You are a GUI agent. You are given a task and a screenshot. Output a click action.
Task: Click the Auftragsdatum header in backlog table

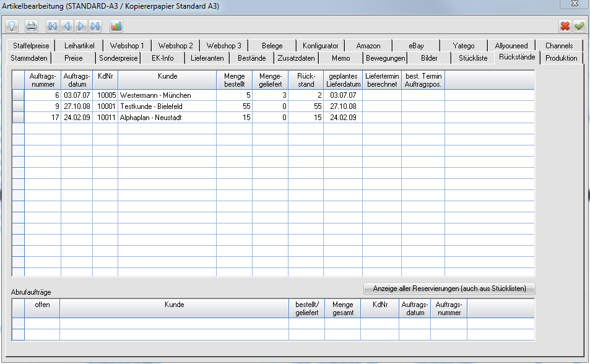77,80
